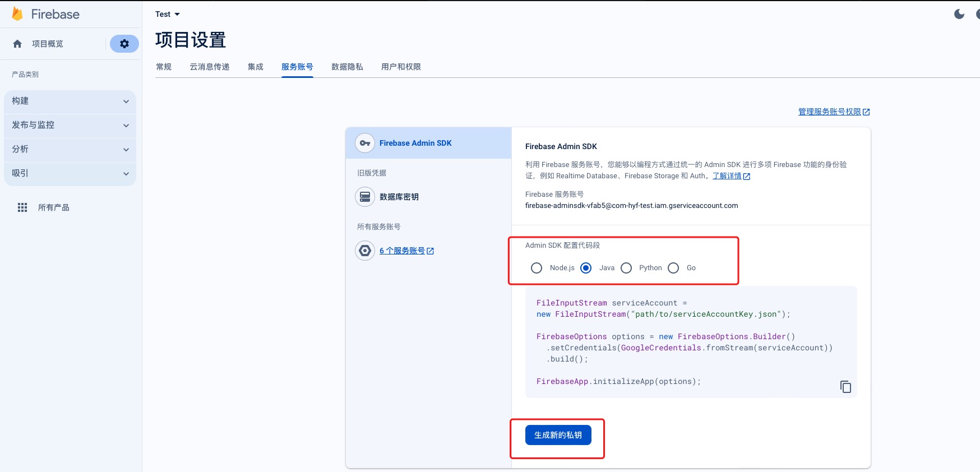Click 生成新的私钥 button

[x=558, y=435]
